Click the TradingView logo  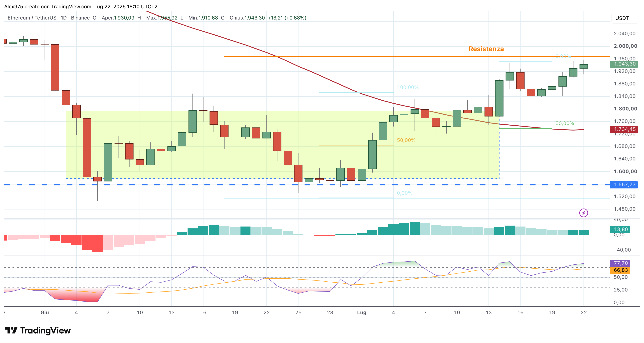38,330
